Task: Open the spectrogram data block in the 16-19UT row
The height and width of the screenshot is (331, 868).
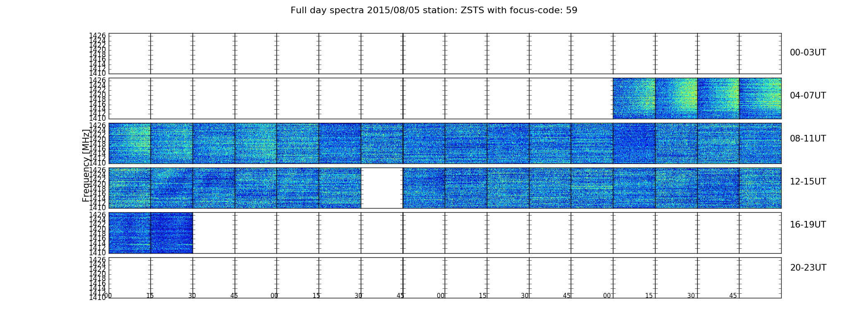Action: [x=150, y=233]
